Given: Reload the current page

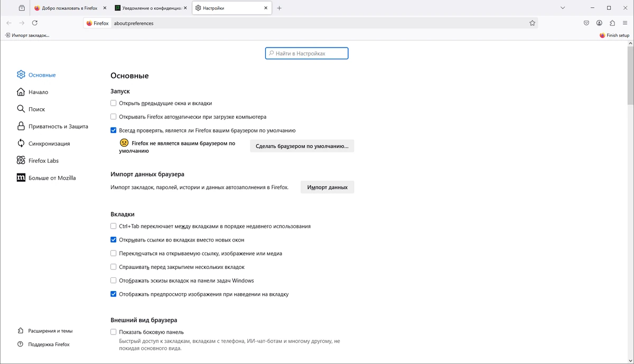Looking at the screenshot, I should tap(35, 23).
